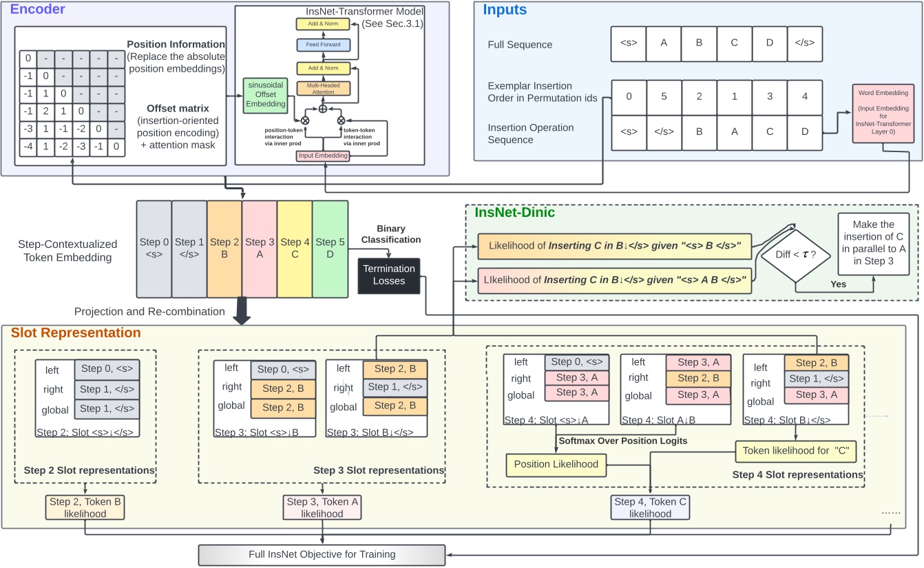Screen dimensions: 924x568
Task: Click the Step 4, Token C likelihood box
Action: (x=651, y=507)
